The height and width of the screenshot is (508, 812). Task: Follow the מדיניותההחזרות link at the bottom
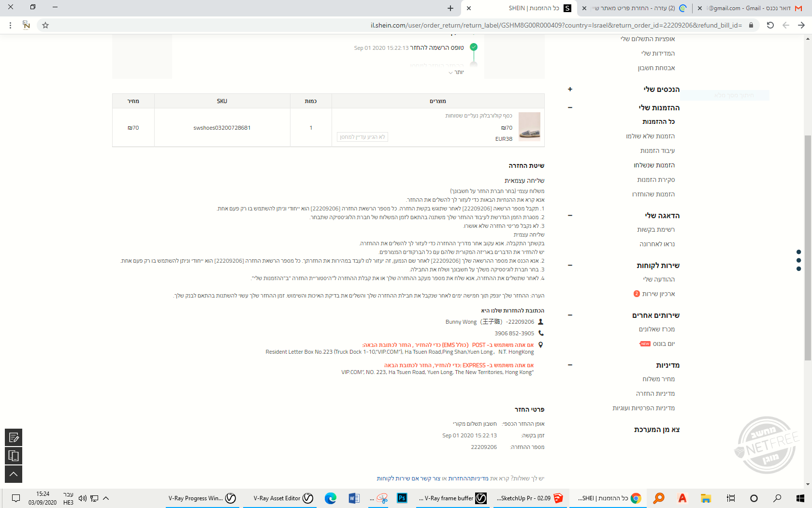point(468,478)
